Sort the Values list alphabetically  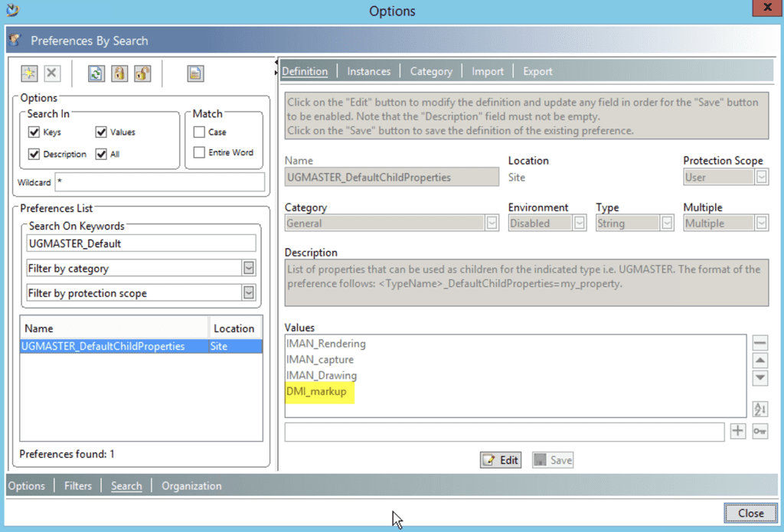759,410
